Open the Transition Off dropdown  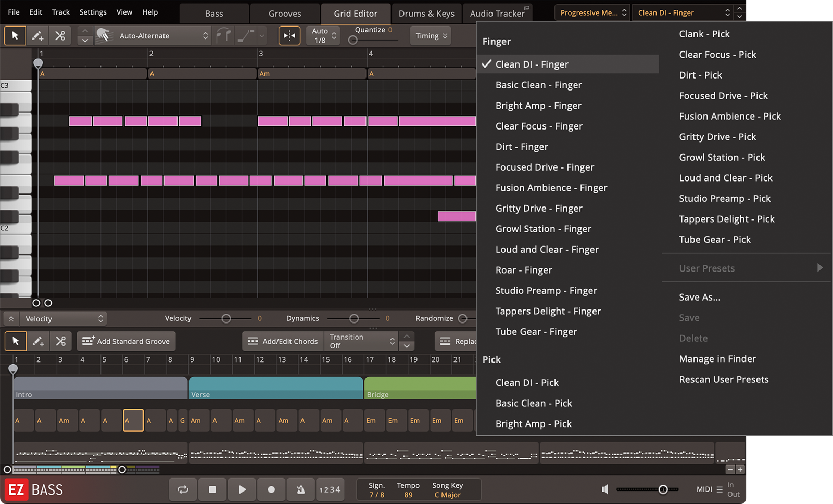[361, 341]
